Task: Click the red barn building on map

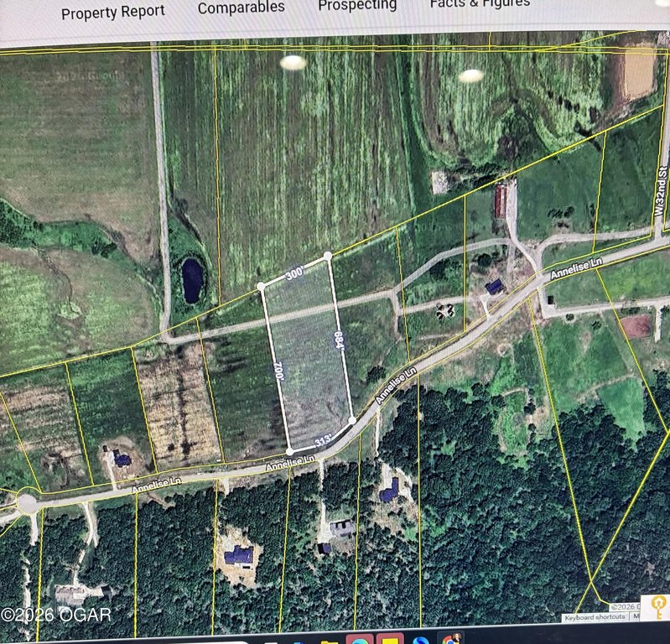Action: [501, 201]
